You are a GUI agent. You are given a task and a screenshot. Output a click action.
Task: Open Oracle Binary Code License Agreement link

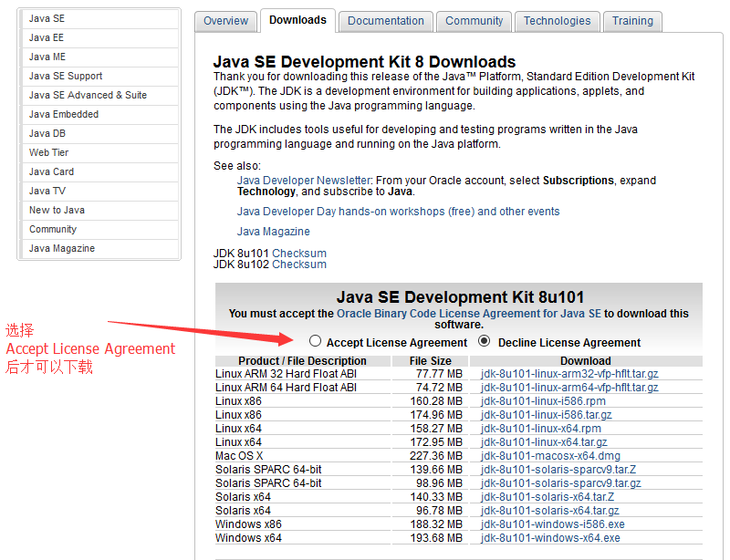pos(469,313)
